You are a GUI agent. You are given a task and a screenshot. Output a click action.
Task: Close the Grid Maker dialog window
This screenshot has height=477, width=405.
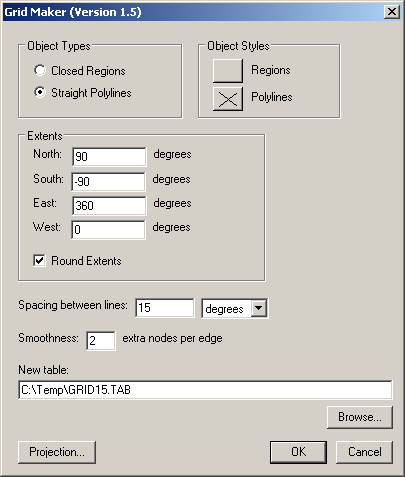click(x=392, y=12)
